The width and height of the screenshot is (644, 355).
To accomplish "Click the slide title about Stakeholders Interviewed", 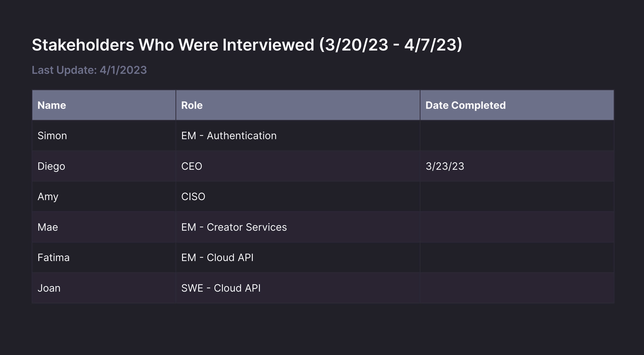I will (247, 45).
